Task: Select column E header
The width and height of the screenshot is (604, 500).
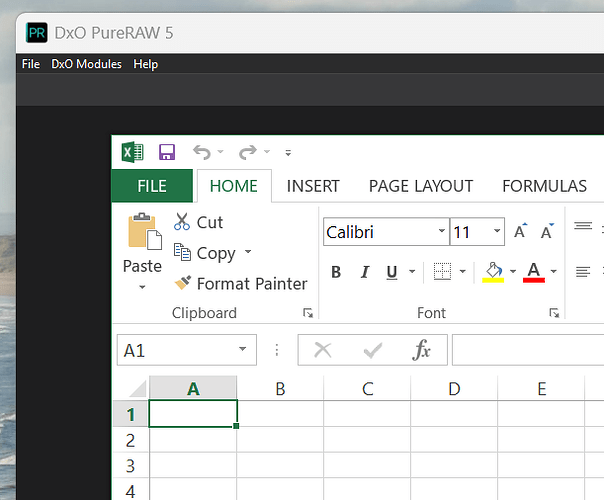Action: coord(541,389)
